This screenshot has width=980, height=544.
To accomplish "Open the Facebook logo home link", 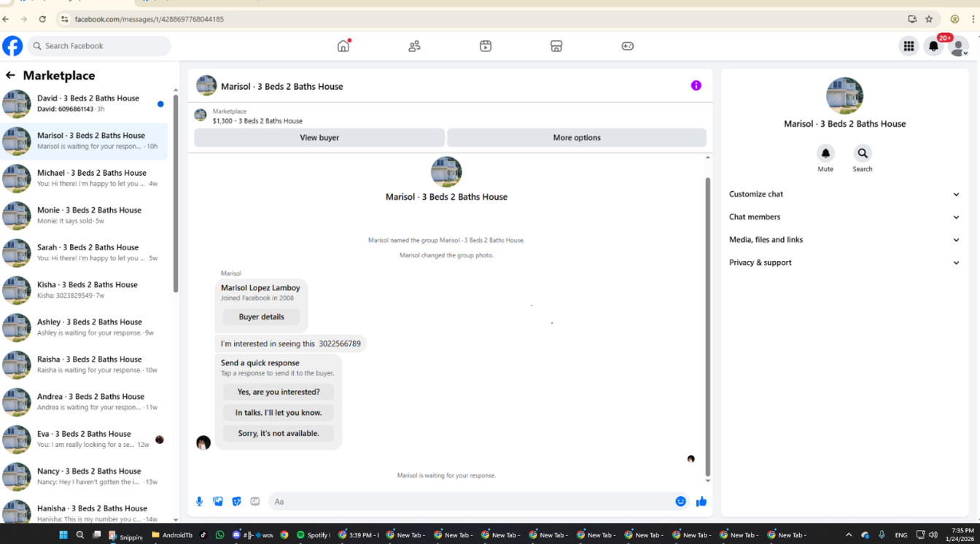I will [x=12, y=46].
